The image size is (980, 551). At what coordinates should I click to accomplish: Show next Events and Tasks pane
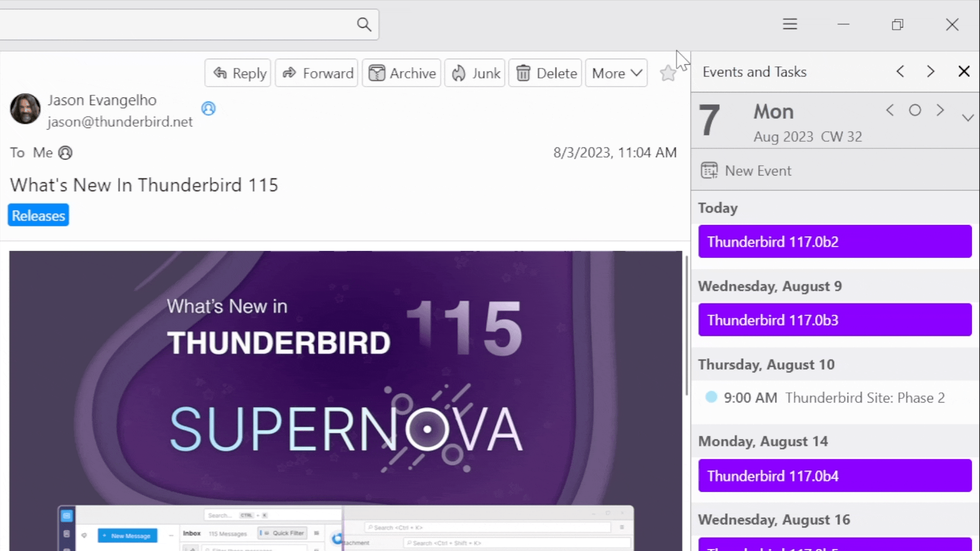(931, 71)
